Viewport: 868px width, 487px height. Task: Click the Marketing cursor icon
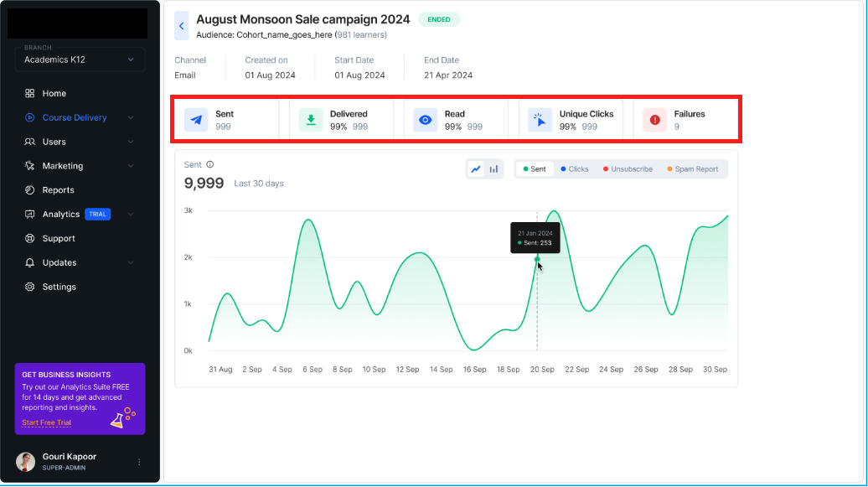click(30, 166)
